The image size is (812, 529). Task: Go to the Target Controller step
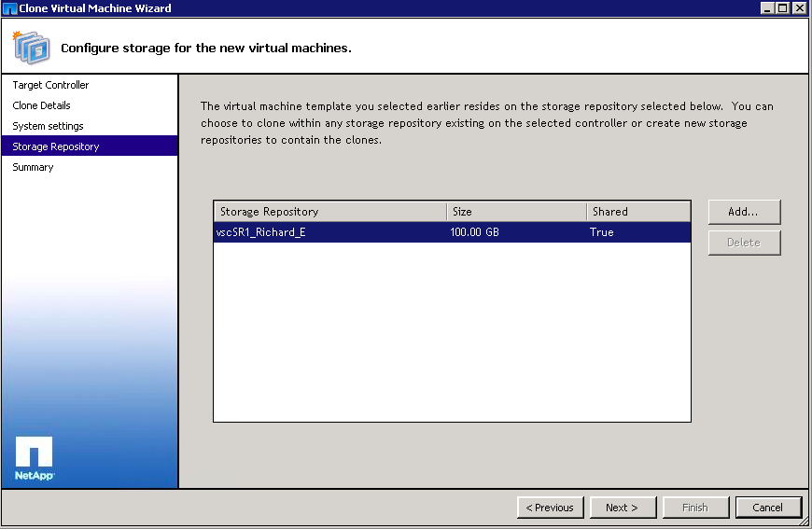pos(50,85)
